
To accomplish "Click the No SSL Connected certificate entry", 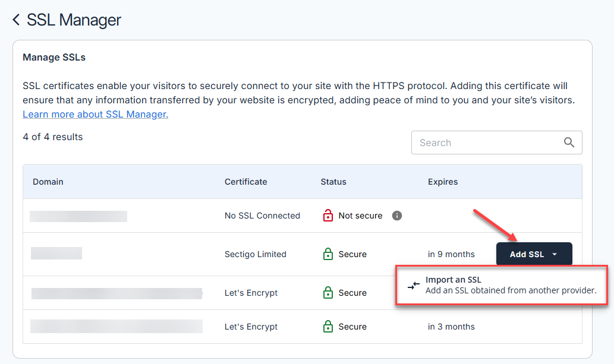I will pos(262,216).
